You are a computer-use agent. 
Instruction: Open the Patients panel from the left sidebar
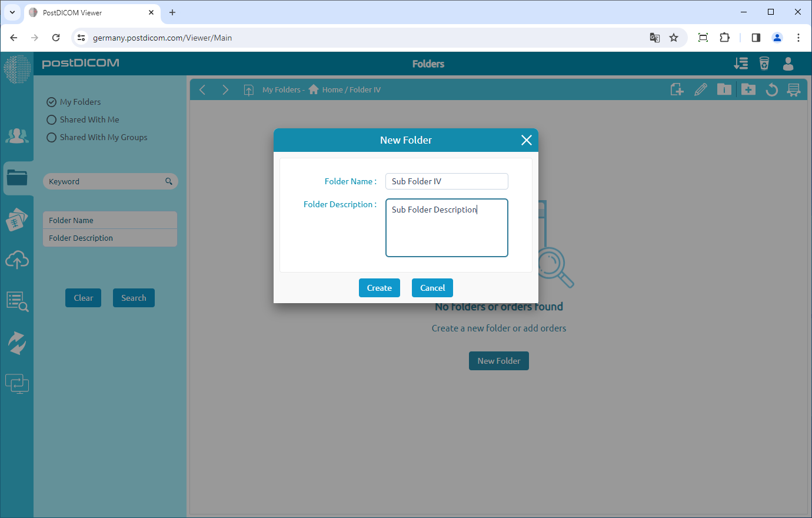(17, 135)
